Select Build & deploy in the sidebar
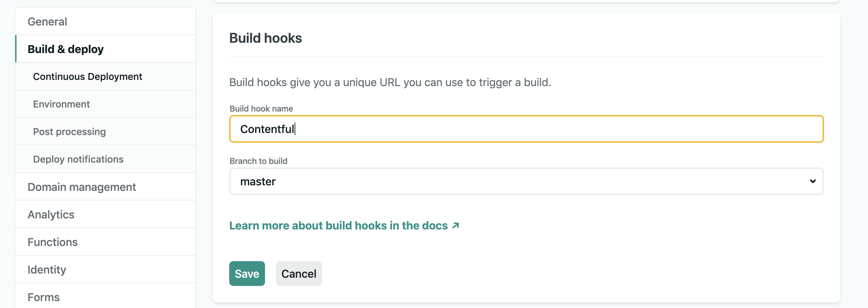Image resolution: width=868 pixels, height=308 pixels. [65, 49]
